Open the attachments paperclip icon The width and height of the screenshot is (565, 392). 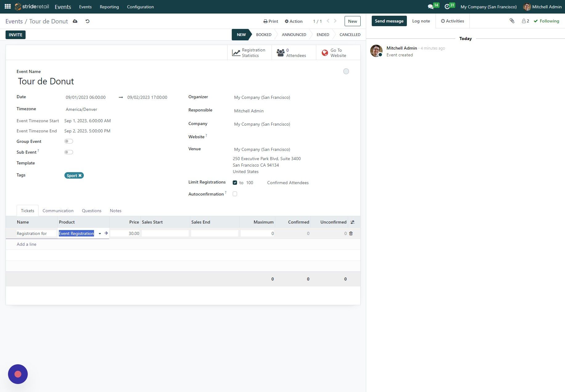(x=512, y=21)
